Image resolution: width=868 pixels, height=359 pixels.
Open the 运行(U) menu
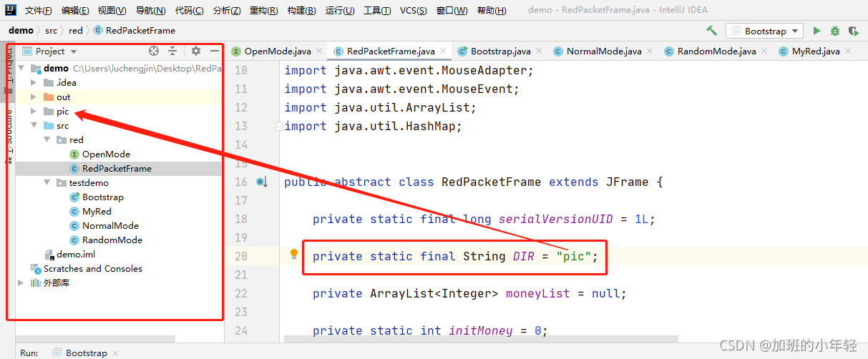point(340,11)
